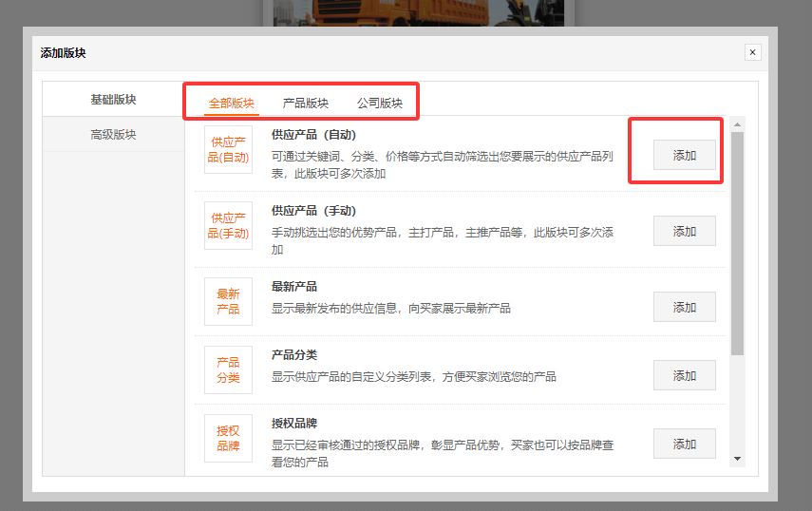Image resolution: width=812 pixels, height=511 pixels.
Task: Click description 显示供应产品的自定义分类列表
Action: (x=414, y=377)
